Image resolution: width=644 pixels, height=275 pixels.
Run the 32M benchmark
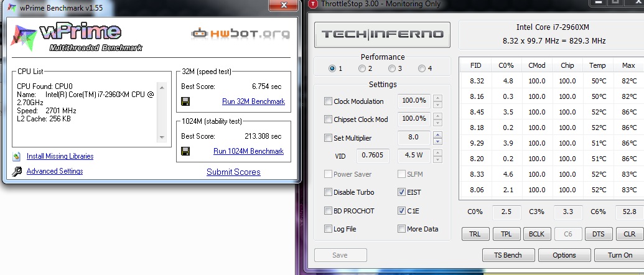click(x=253, y=101)
